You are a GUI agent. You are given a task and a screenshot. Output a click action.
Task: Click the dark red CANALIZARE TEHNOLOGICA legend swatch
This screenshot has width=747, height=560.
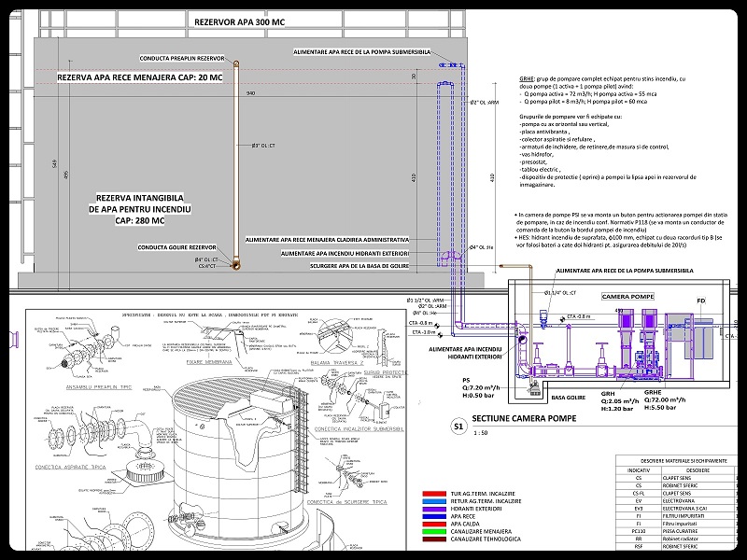click(x=432, y=539)
